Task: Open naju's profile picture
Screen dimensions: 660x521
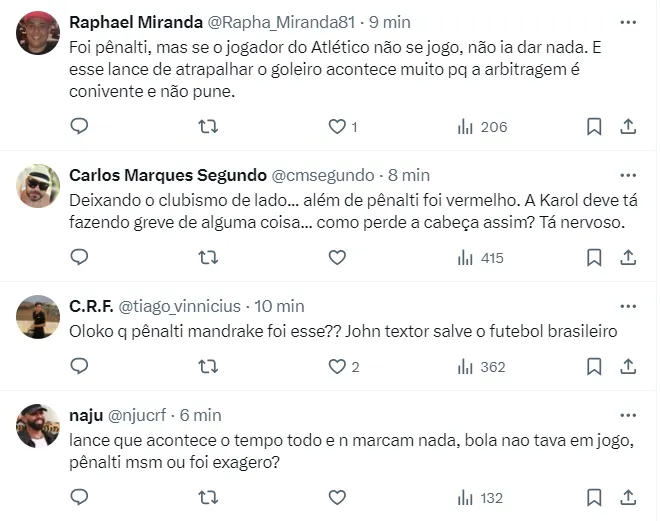Action: (x=38, y=426)
